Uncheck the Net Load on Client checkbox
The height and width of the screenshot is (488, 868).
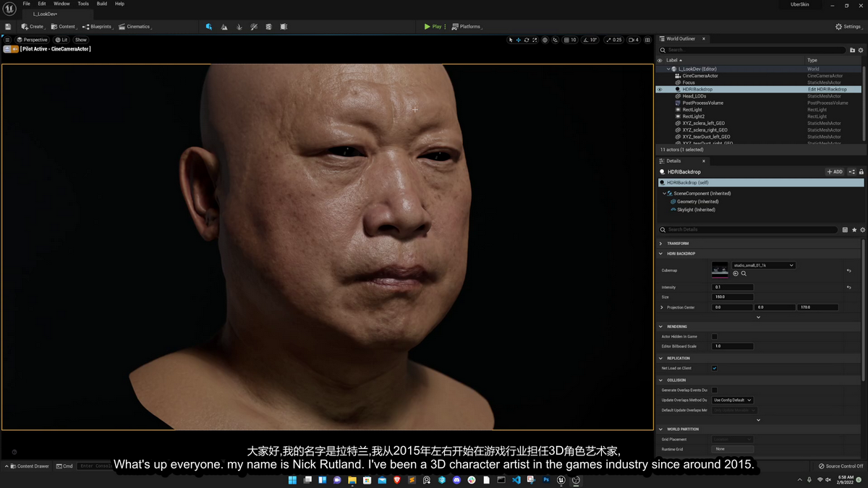(715, 368)
